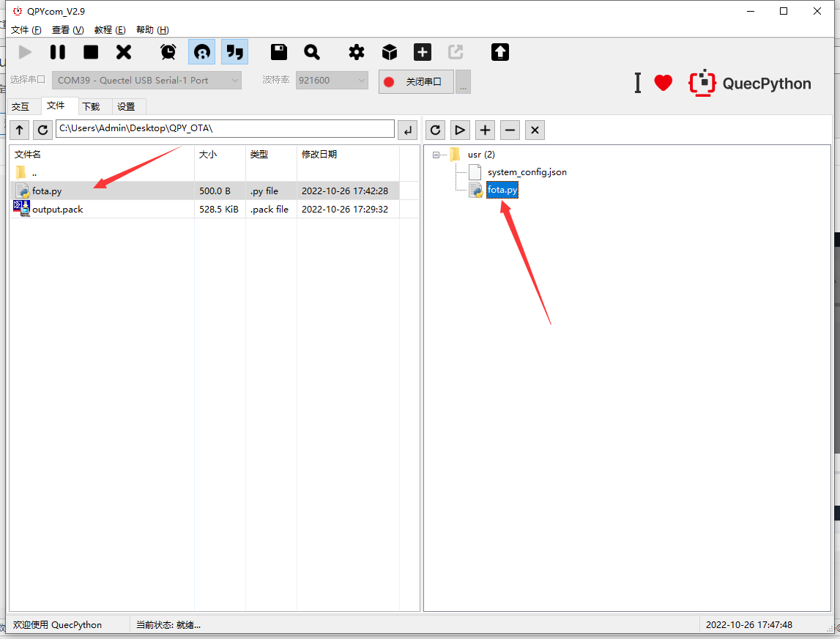The image size is (840, 639).
Task: Select output.pack in the local file list
Action: (58, 210)
